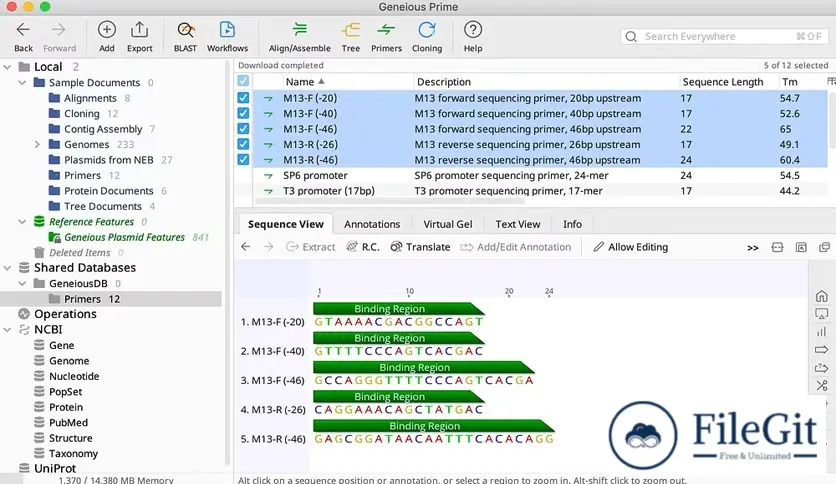Click the expand viewer to new window icon
The height and width of the screenshot is (484, 836).
(824, 247)
